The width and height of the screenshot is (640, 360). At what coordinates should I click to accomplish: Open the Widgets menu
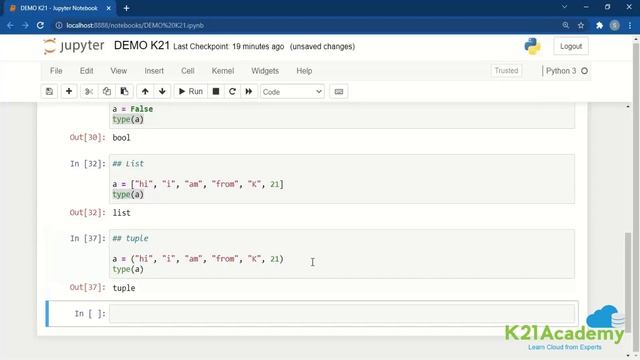265,71
